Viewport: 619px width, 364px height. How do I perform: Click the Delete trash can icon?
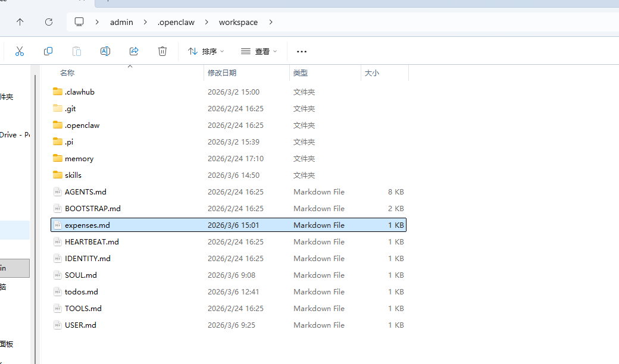pyautogui.click(x=162, y=51)
